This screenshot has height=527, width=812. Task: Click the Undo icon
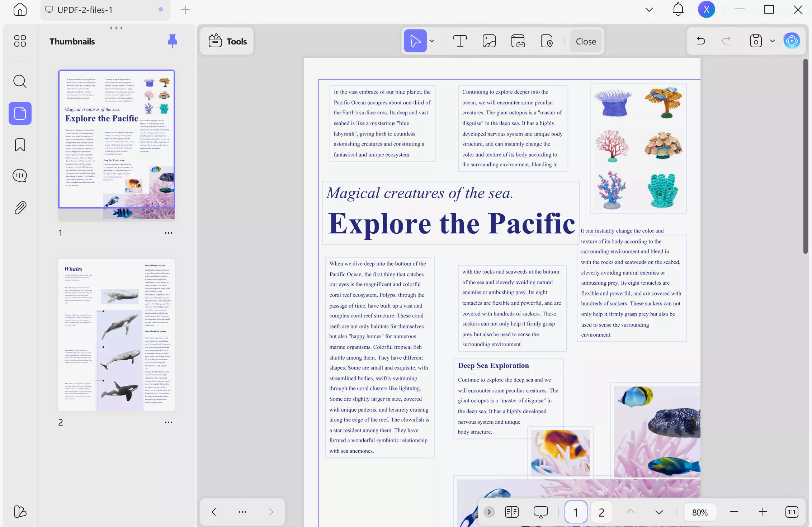point(700,41)
